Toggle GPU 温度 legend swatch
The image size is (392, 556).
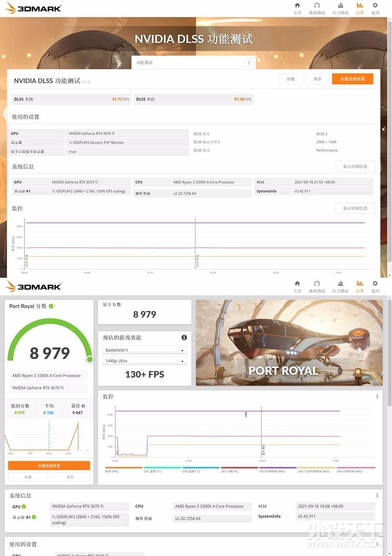(x=201, y=468)
